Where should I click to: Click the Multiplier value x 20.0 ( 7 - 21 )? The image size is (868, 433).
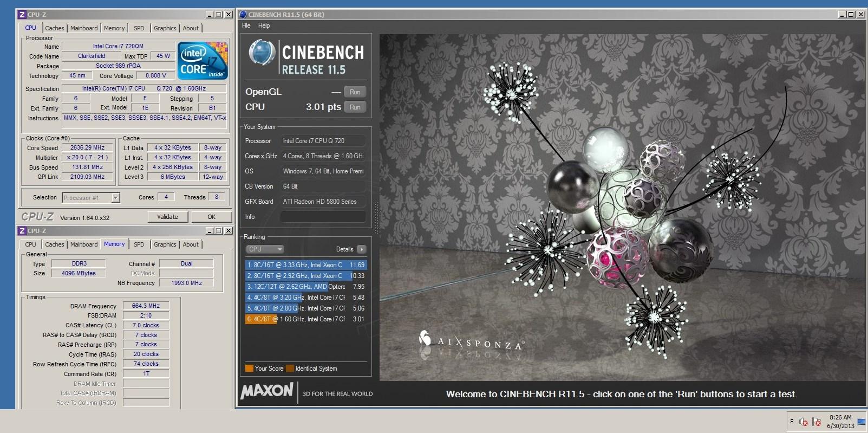(87, 157)
